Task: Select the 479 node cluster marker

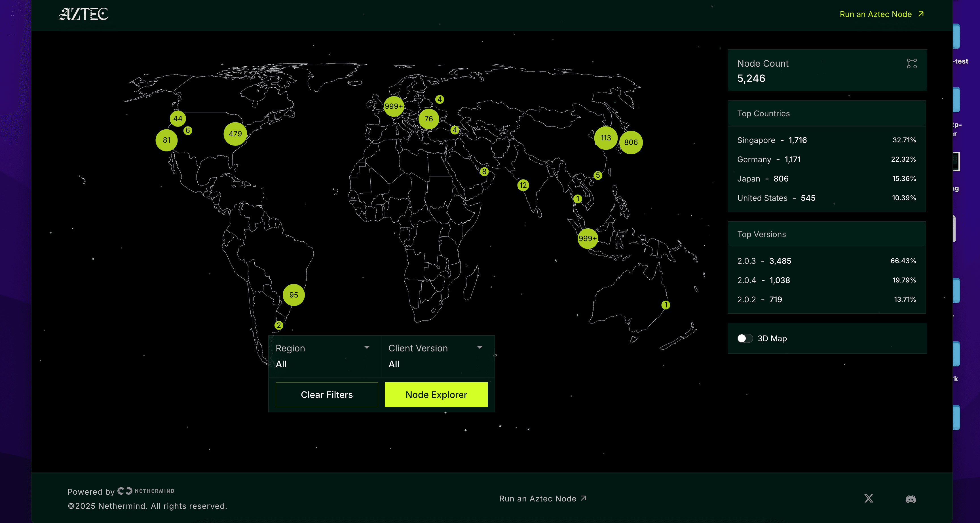Action: click(x=235, y=134)
